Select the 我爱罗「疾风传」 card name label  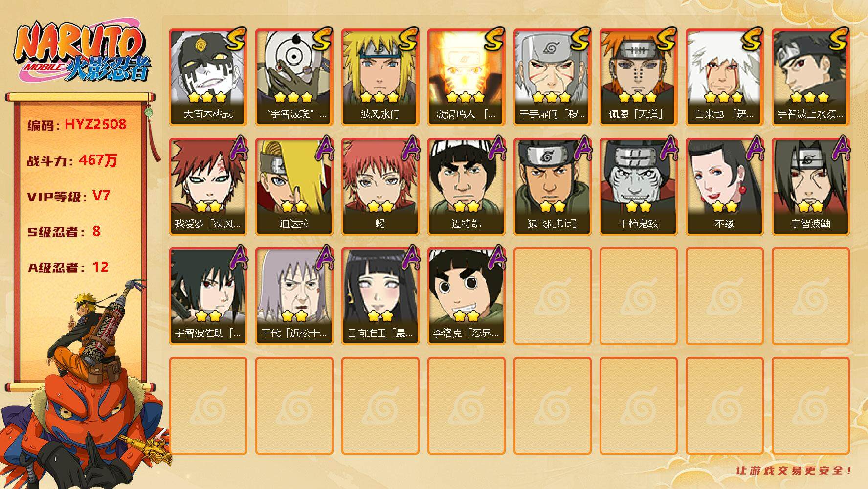tap(208, 223)
